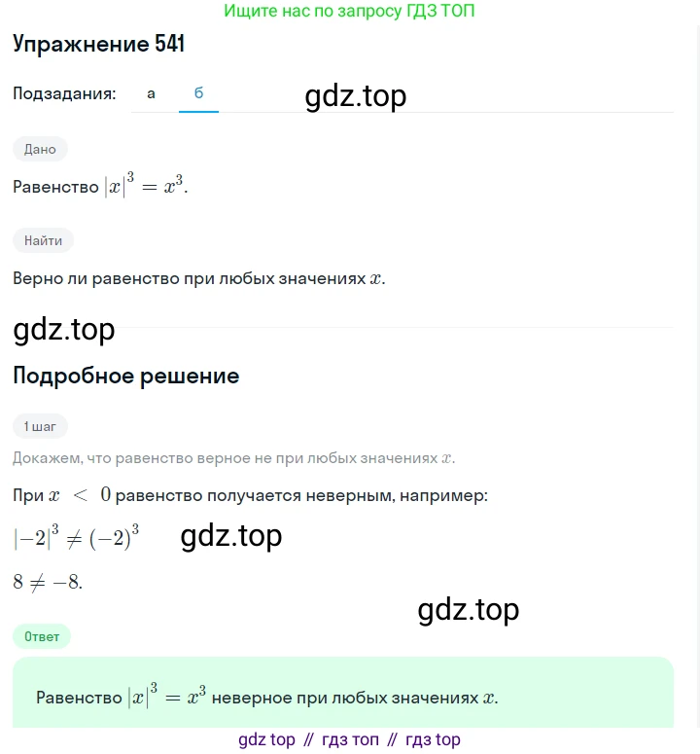Image resolution: width=700 pixels, height=754 pixels.
Task: Click the «Дано» badge
Action: tap(40, 149)
